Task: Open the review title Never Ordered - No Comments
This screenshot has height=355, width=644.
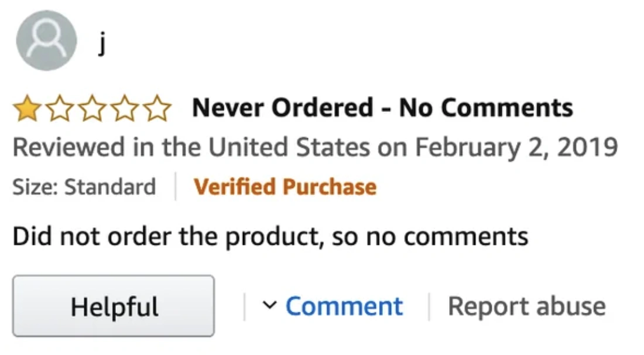Action: click(x=382, y=107)
